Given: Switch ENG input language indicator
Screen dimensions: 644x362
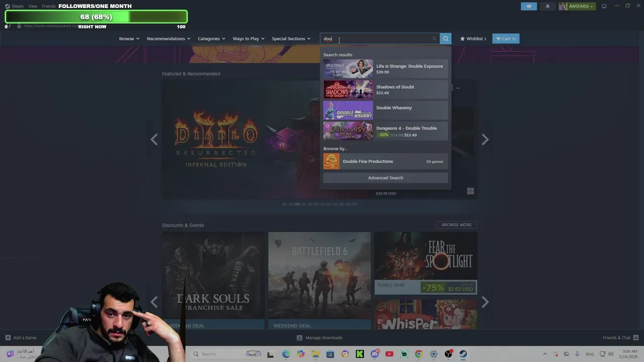Looking at the screenshot, I should (590, 354).
